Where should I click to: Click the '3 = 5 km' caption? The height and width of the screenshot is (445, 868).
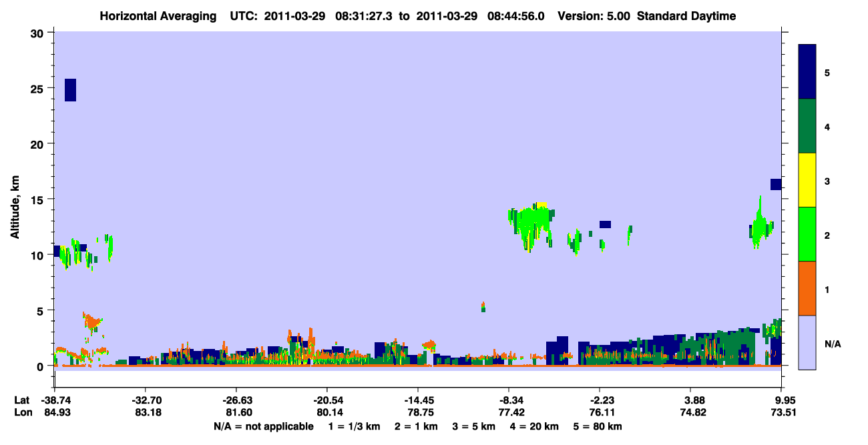click(x=476, y=426)
